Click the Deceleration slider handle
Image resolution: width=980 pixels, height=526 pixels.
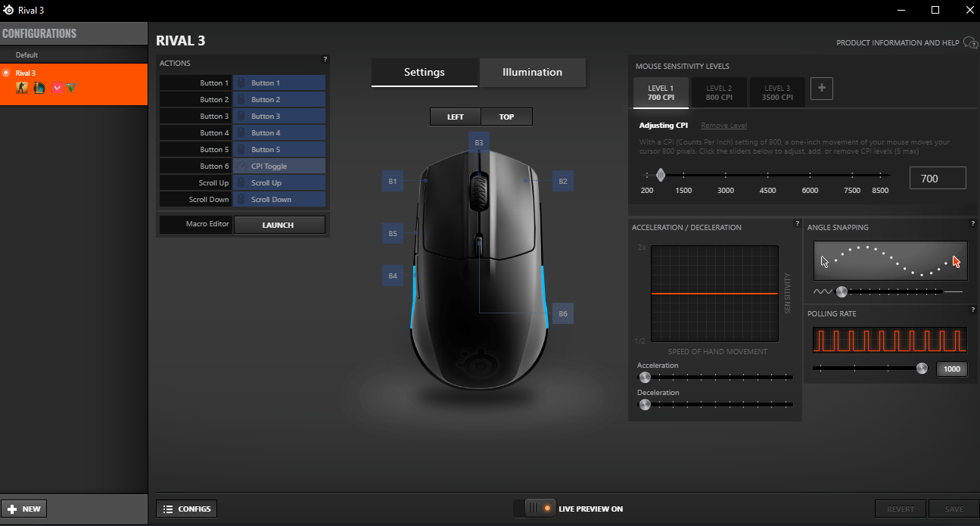pos(645,404)
